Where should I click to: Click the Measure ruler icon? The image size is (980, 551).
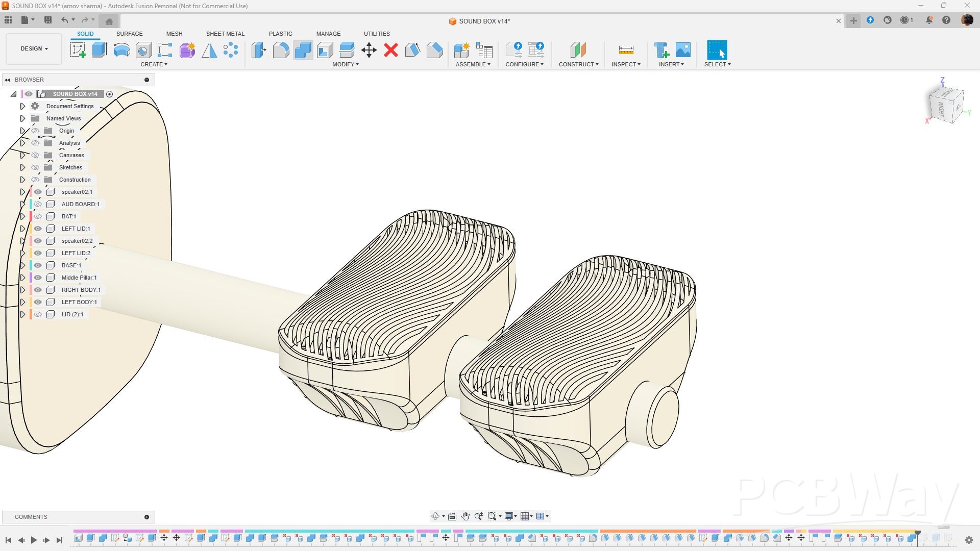click(626, 50)
